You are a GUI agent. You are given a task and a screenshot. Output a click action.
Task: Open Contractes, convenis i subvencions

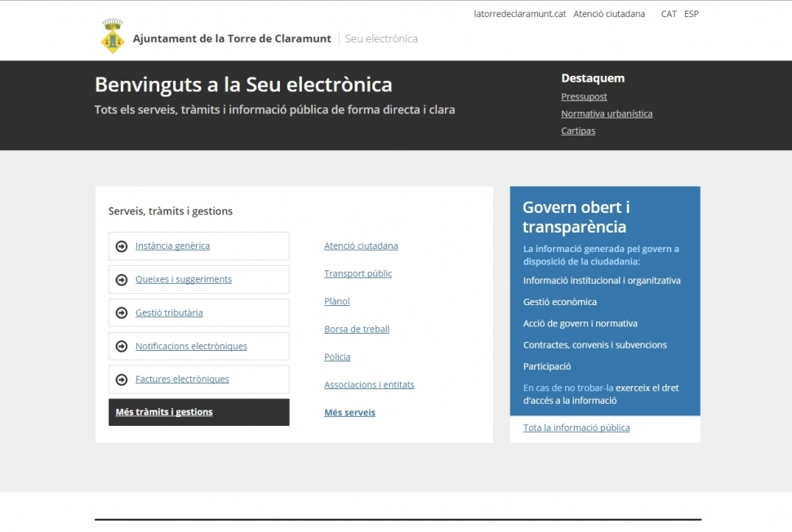[x=594, y=345]
